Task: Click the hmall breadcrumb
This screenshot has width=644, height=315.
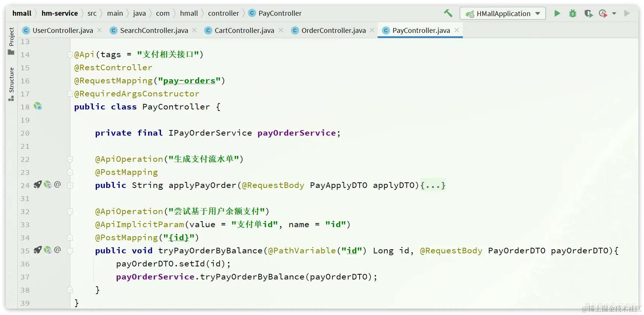Action: 22,13
